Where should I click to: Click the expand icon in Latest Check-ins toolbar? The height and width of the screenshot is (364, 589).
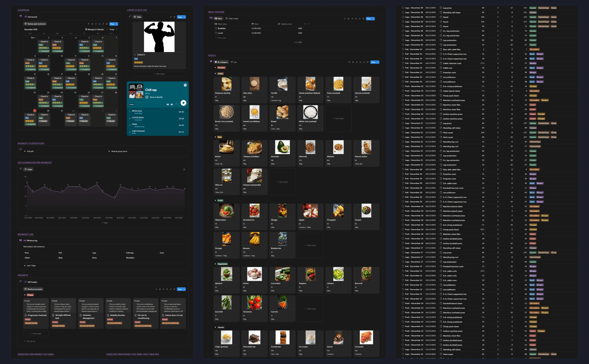[x=171, y=17]
